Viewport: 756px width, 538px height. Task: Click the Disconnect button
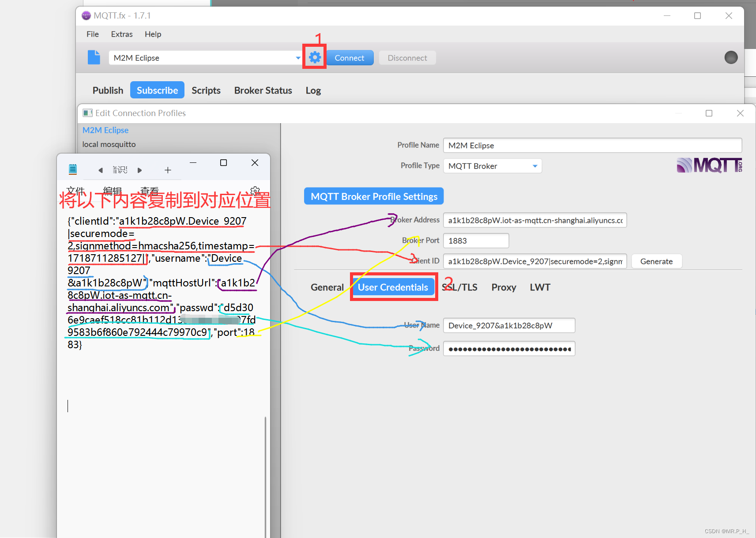[x=407, y=58]
